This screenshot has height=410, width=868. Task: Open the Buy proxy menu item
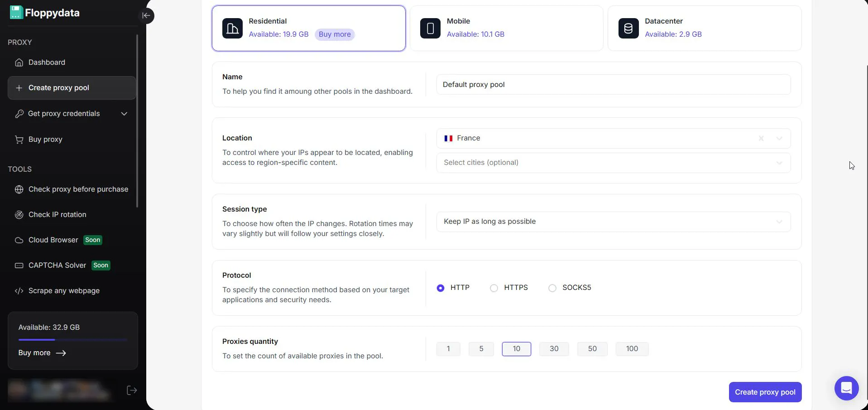coord(72,140)
